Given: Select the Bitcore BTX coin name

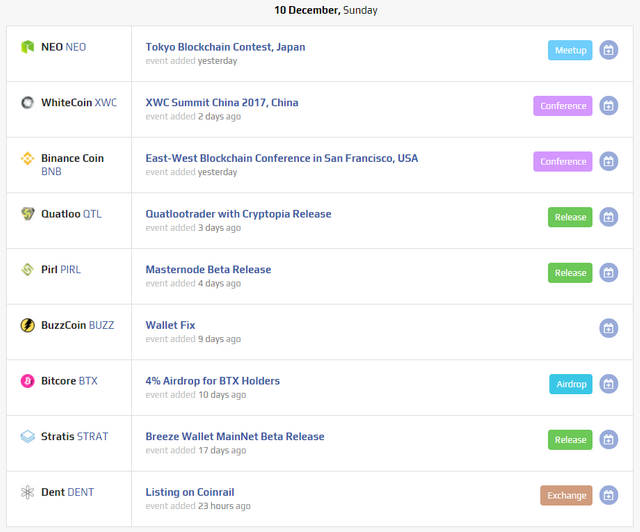Looking at the screenshot, I should (x=69, y=381).
